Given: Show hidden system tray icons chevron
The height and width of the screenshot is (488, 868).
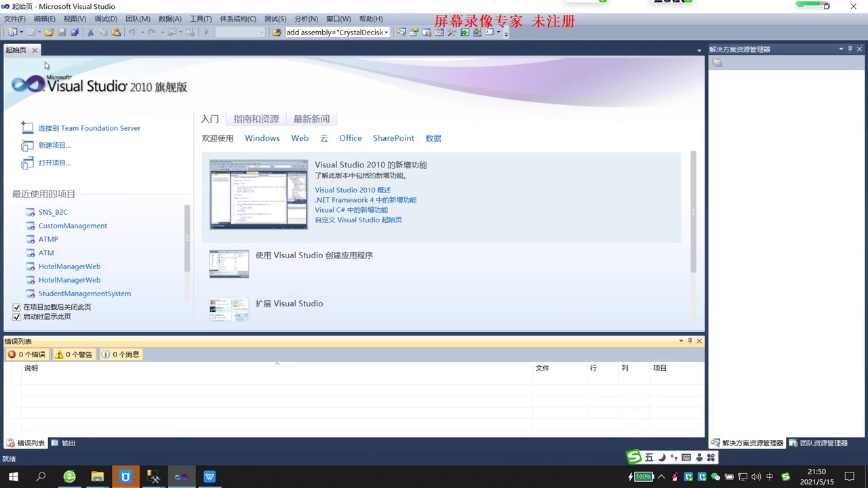Looking at the screenshot, I should click(661, 476).
